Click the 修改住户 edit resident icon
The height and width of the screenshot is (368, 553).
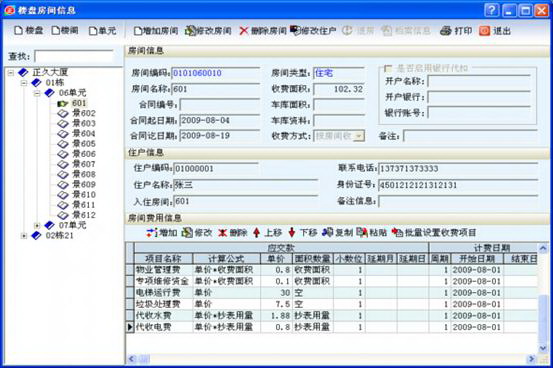point(295,31)
